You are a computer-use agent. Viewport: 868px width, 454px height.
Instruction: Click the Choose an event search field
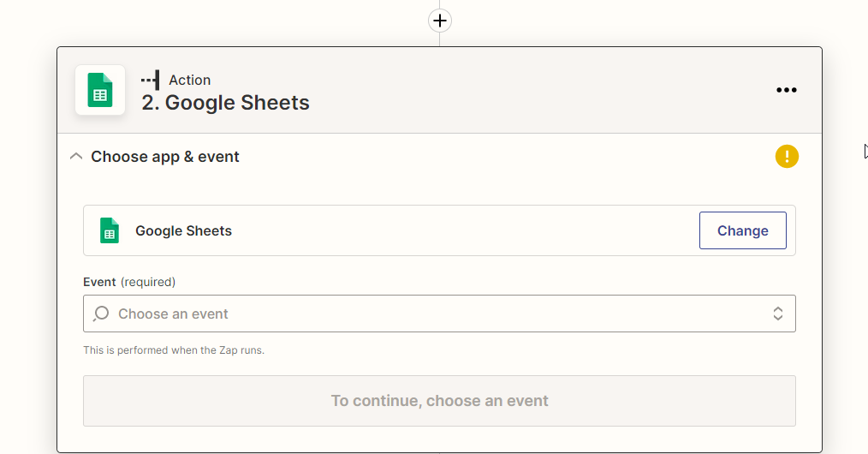point(428,314)
